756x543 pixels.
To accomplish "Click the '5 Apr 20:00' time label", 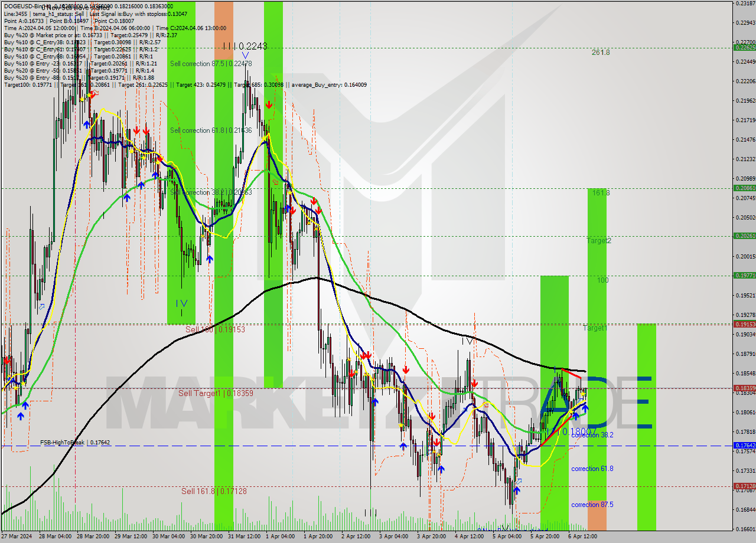I will coord(545,537).
